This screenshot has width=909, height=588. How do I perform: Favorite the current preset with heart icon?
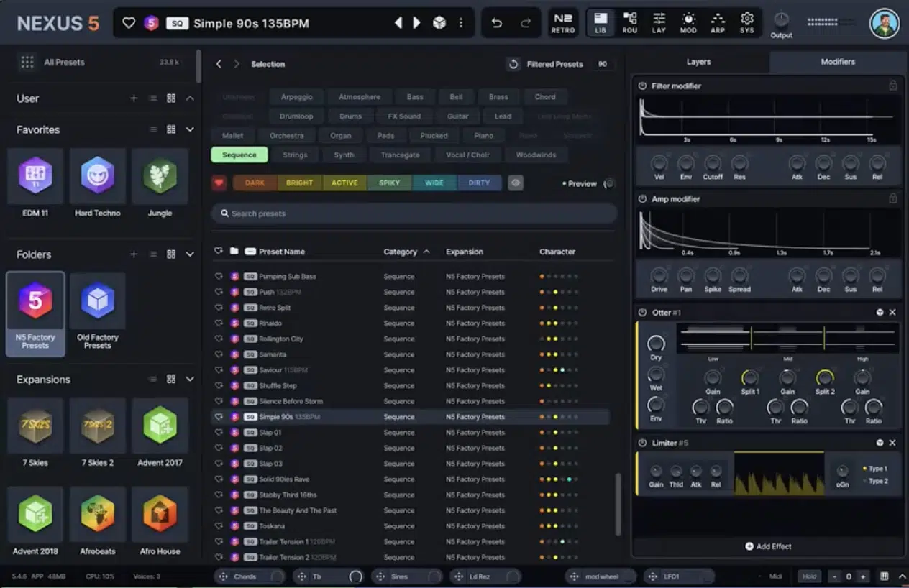click(x=129, y=23)
